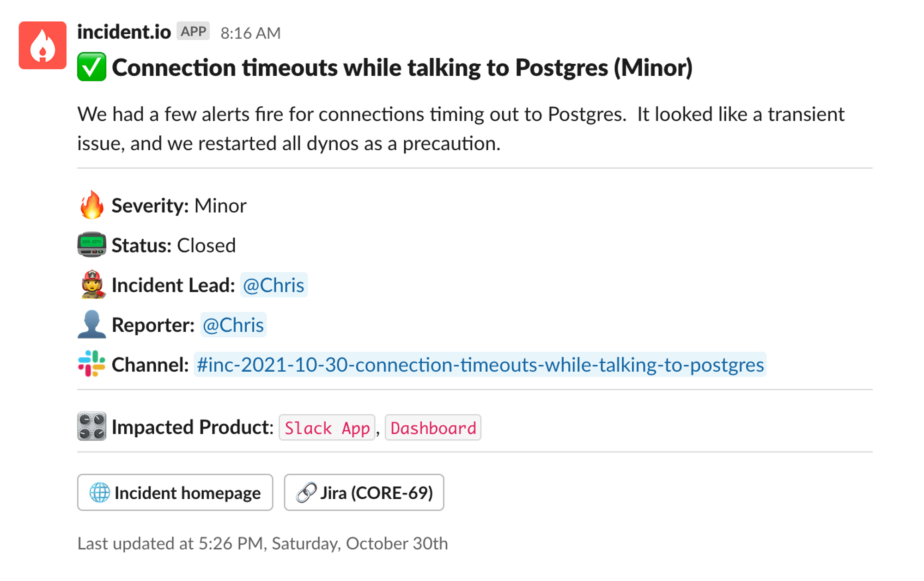This screenshot has height=581, width=924.
Task: Click the control knobs icon by Impacted Product
Action: coord(91,426)
